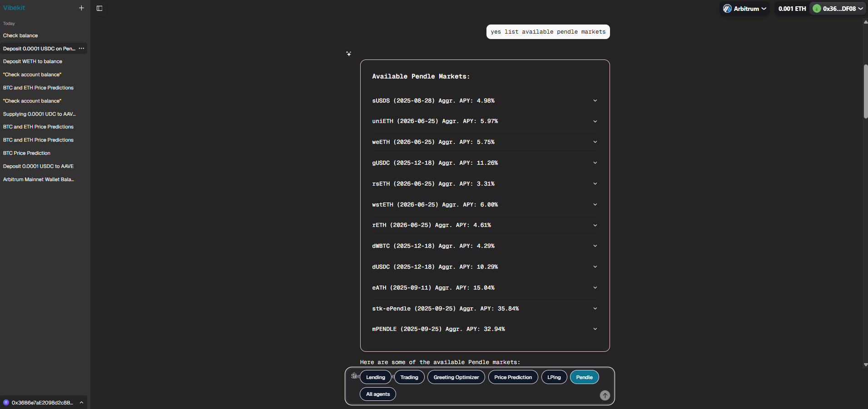This screenshot has width=868, height=409.
Task: Expand the sUSDS (2025-08-28) market
Action: (485, 101)
